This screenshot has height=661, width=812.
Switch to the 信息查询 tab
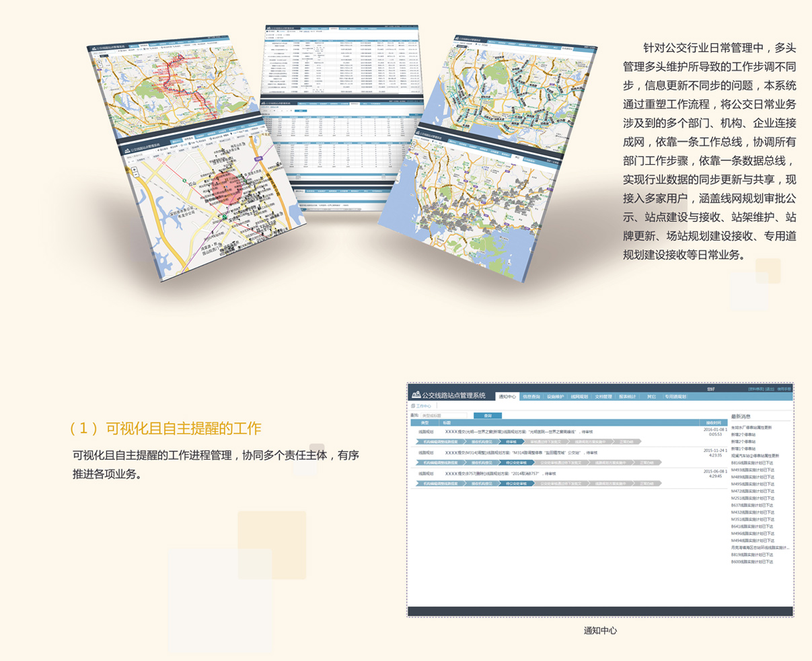[x=531, y=397]
